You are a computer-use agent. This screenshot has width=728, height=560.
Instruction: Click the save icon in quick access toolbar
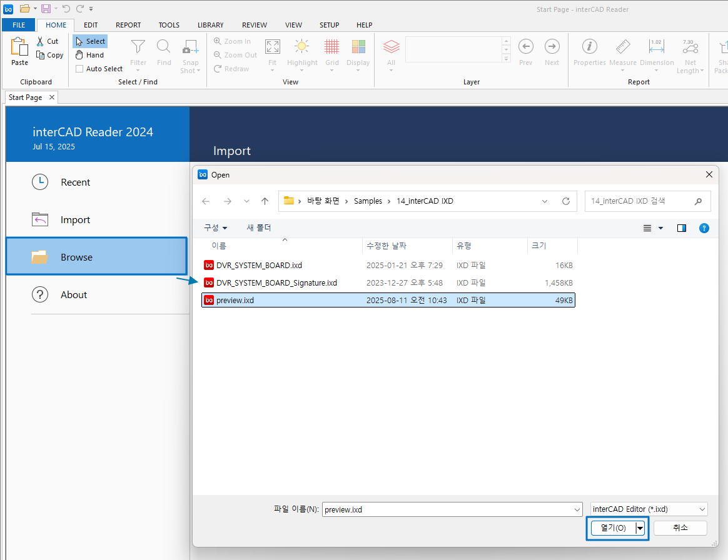46,8
